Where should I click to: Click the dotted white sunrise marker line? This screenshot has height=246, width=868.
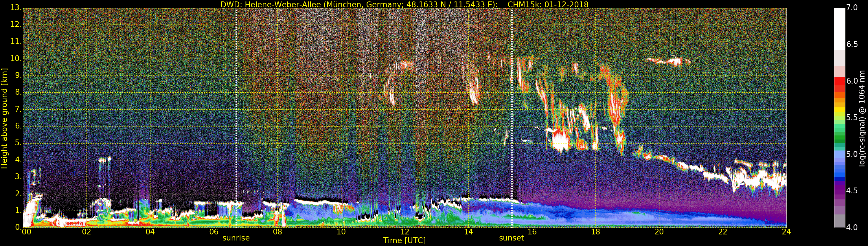[236, 118]
